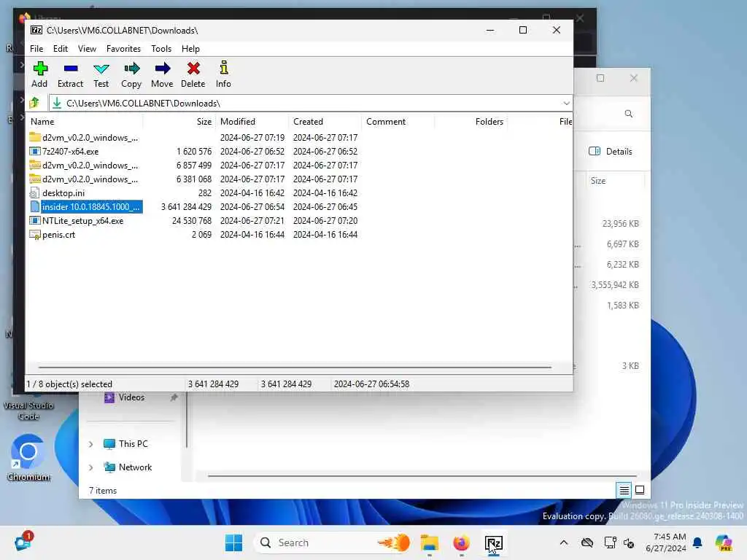
Task: Click the taskbar Search box
Action: [333, 542]
